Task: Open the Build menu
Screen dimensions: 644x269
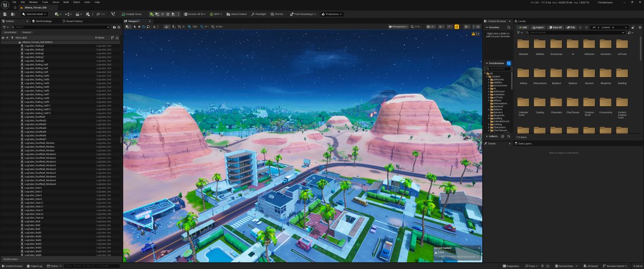Action: [x=66, y=2]
